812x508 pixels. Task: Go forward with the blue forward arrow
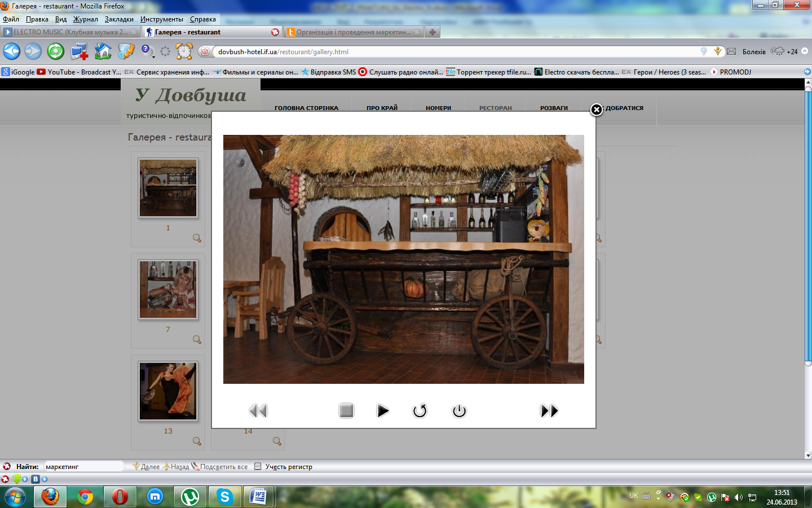33,51
